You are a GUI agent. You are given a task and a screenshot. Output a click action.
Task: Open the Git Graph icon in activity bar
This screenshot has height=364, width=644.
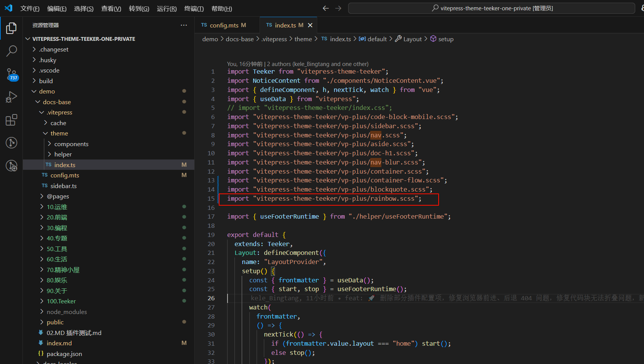[11, 143]
